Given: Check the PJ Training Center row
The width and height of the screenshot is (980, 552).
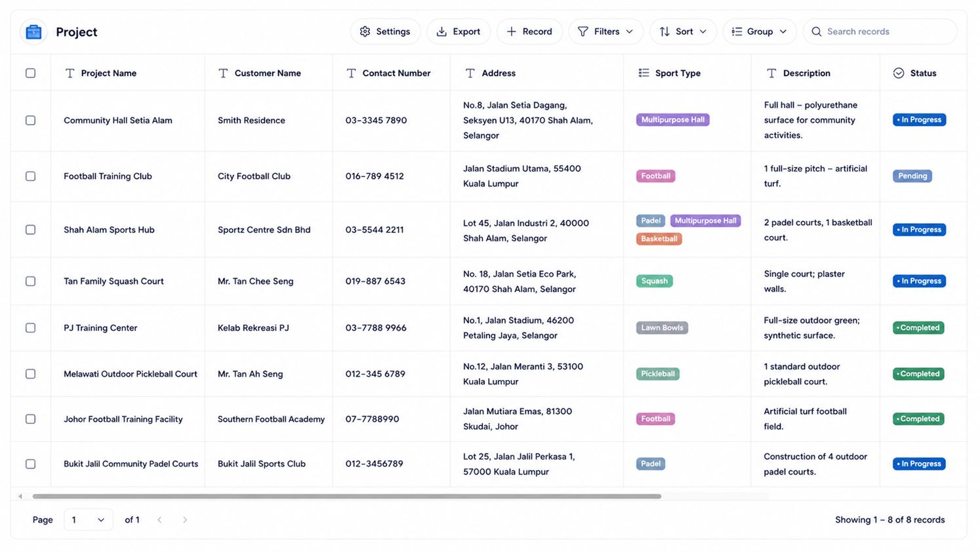Looking at the screenshot, I should 30,328.
